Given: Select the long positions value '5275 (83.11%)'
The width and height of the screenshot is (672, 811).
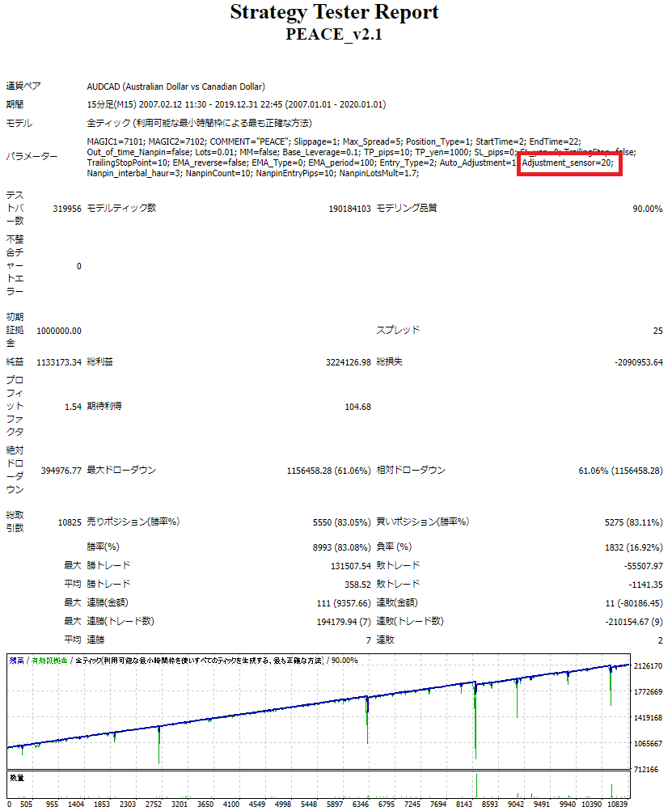Looking at the screenshot, I should [634, 522].
